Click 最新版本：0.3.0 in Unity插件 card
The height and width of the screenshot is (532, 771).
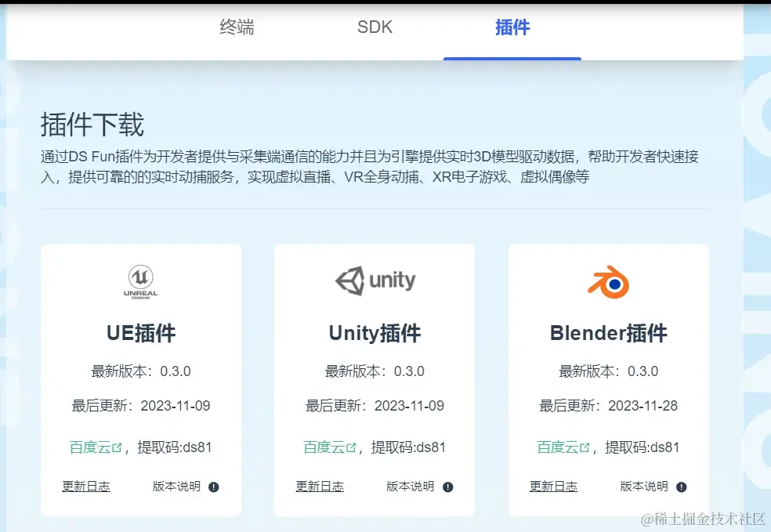375,371
